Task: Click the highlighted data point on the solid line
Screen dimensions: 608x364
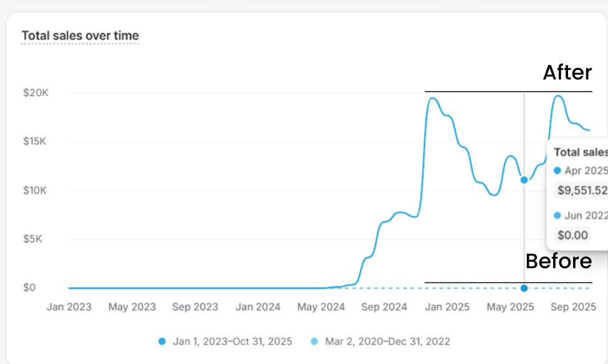Action: [524, 180]
